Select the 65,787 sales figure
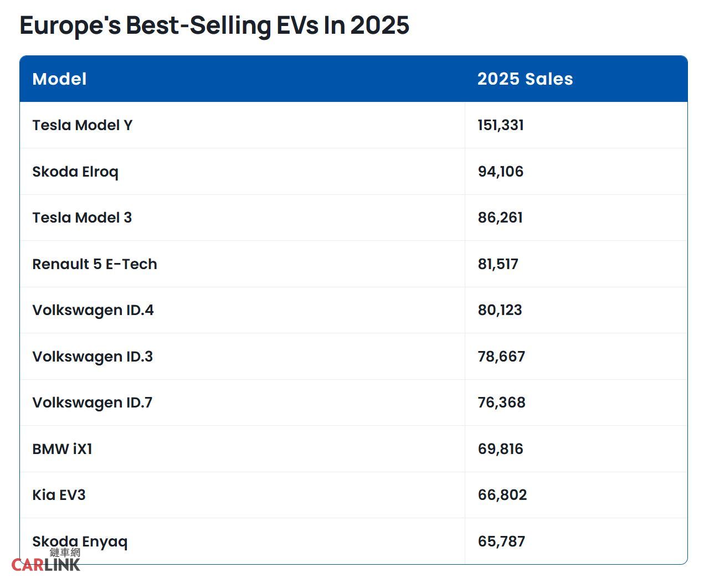 [501, 541]
